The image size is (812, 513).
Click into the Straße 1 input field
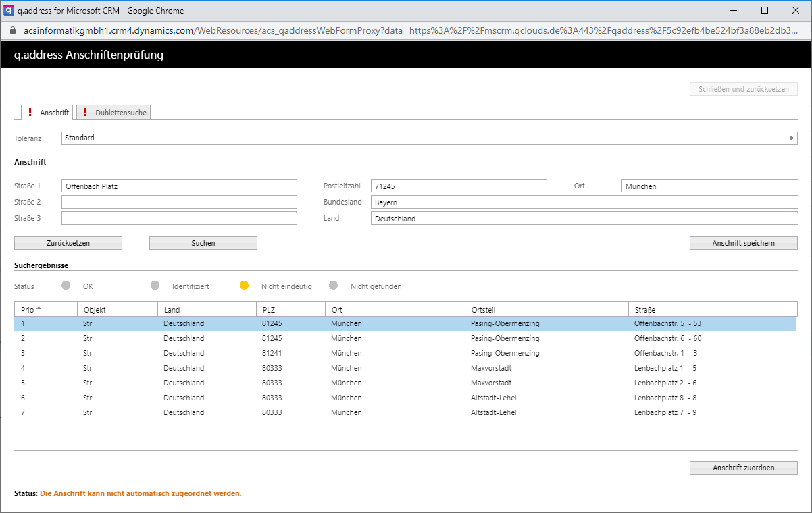179,186
